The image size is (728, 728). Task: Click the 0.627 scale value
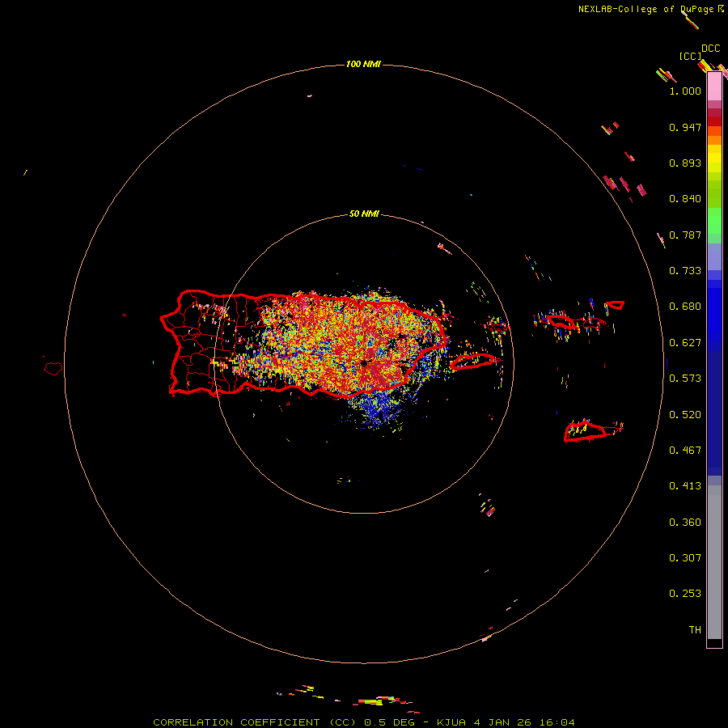coord(685,343)
